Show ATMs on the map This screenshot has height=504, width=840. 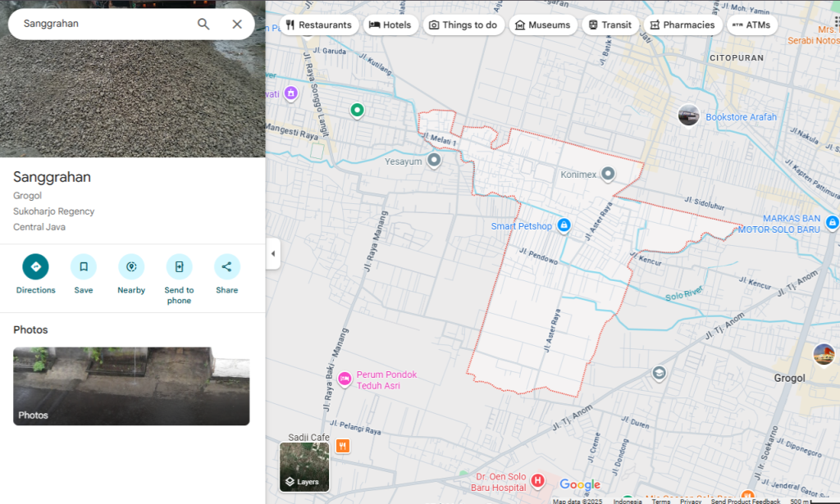point(751,25)
